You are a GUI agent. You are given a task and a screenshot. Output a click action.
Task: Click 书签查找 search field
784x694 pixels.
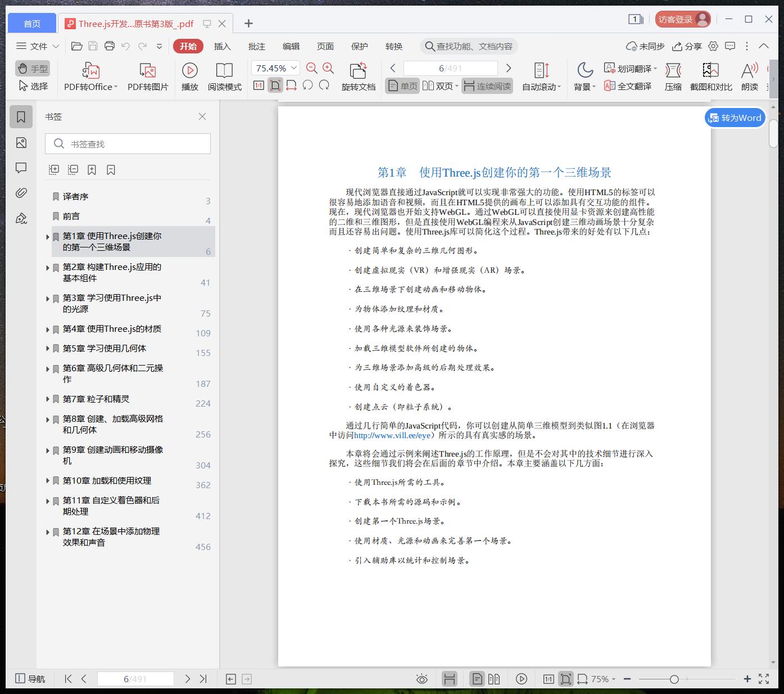128,144
